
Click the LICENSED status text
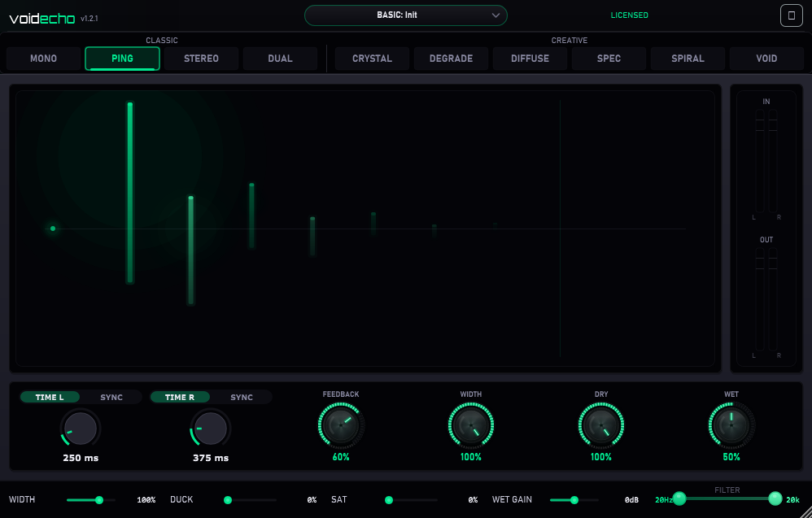[x=629, y=15]
